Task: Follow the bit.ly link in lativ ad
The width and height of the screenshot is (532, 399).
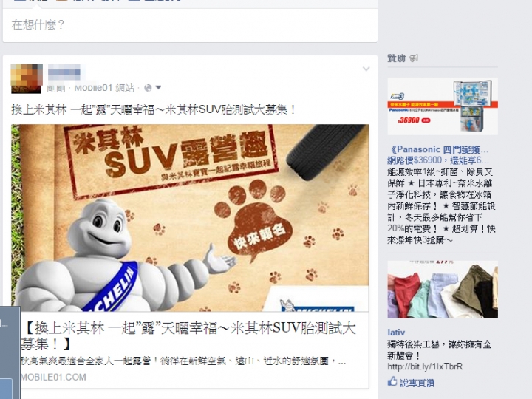Action: pos(425,366)
